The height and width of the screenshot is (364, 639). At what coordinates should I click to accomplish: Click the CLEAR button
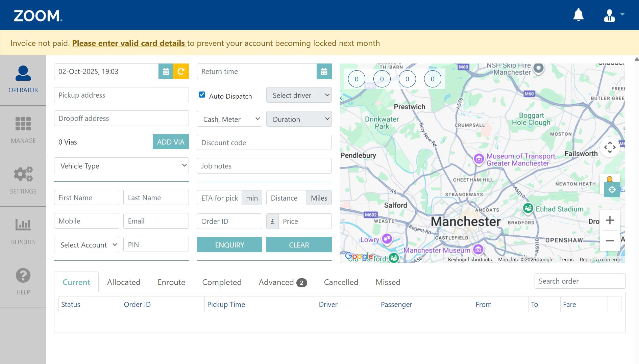[299, 245]
